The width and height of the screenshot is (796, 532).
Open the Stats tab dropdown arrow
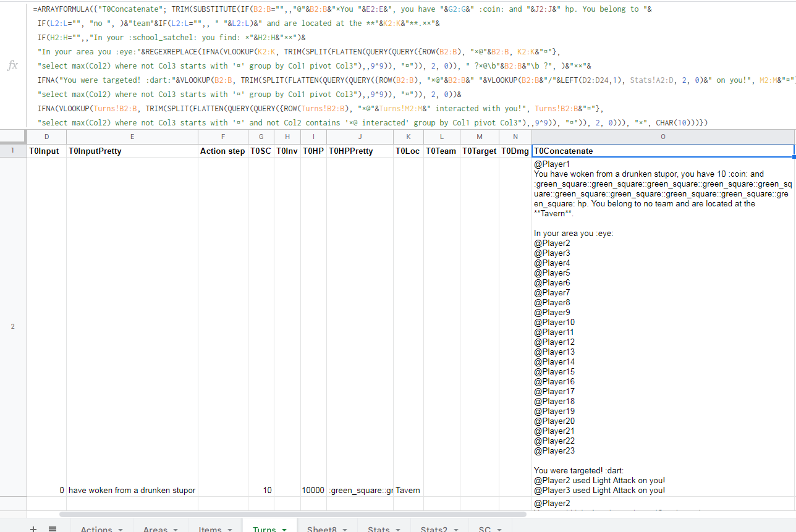[397, 530]
